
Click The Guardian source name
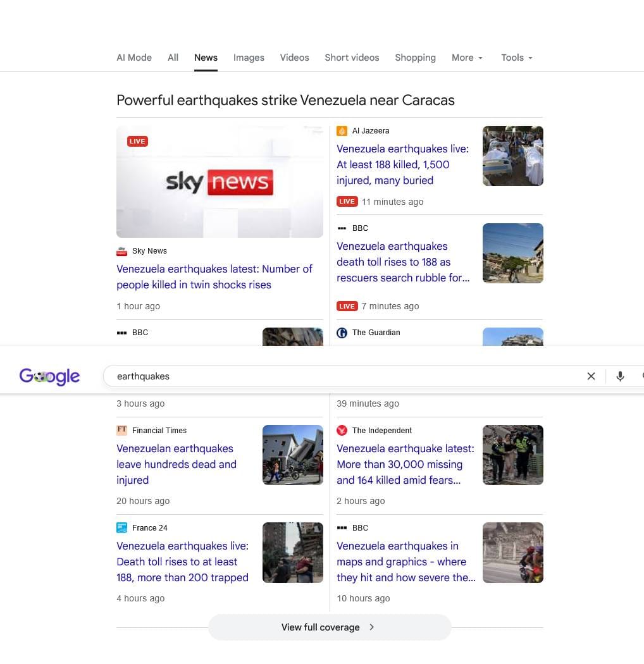(376, 333)
